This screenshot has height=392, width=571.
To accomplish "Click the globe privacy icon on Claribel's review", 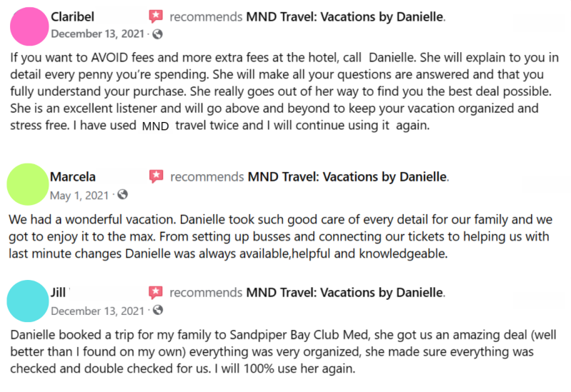I will pos(158,34).
